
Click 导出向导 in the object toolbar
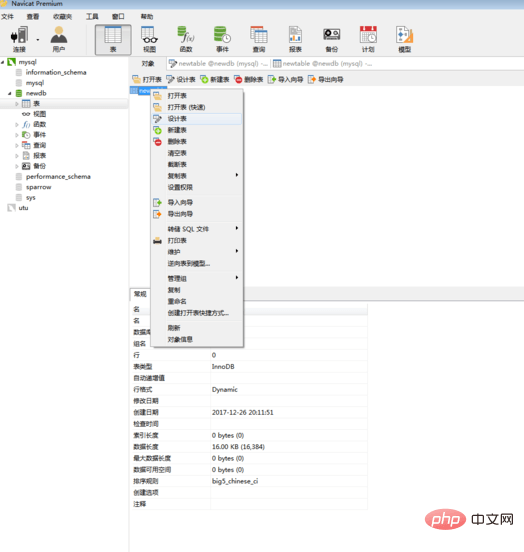(325, 80)
